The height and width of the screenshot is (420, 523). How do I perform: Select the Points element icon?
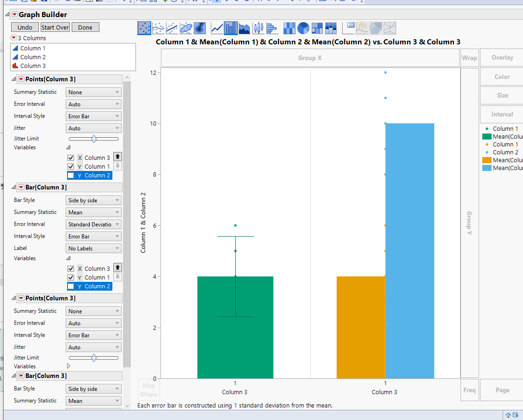pos(144,28)
